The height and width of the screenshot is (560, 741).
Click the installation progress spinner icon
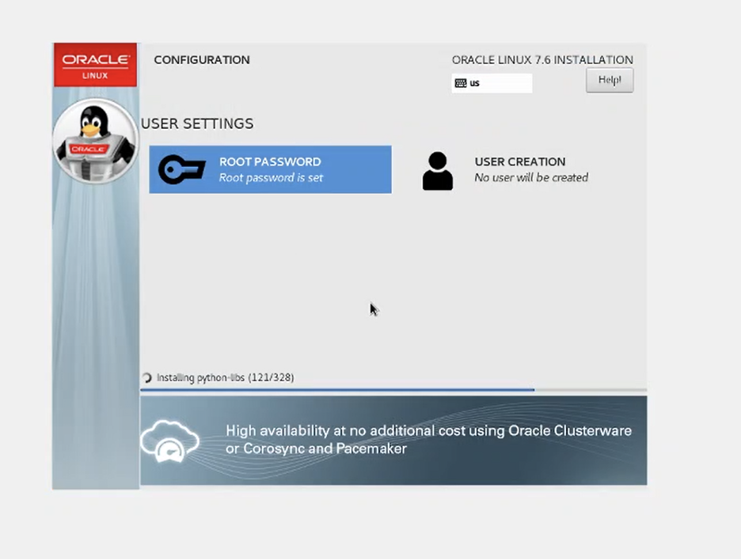point(147,378)
